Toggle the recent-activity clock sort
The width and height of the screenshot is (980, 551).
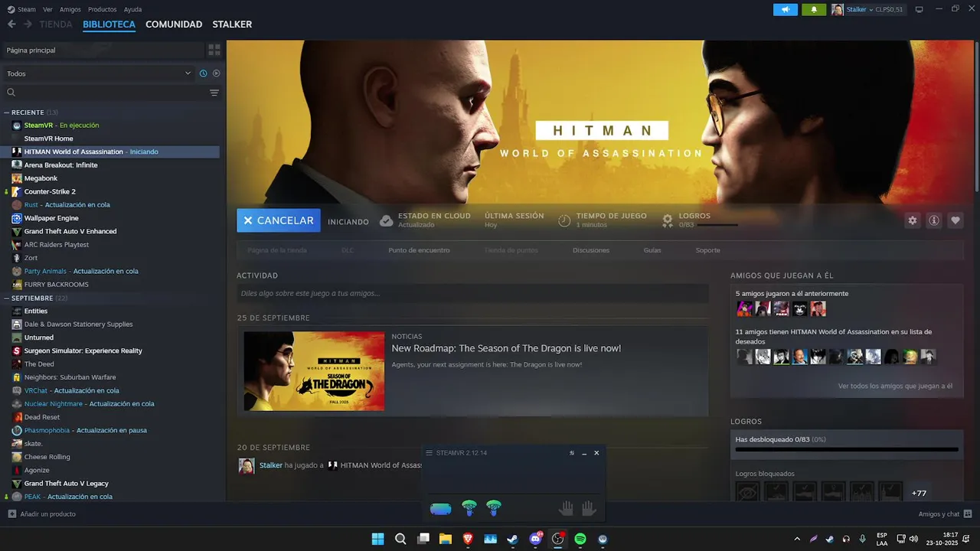point(203,73)
